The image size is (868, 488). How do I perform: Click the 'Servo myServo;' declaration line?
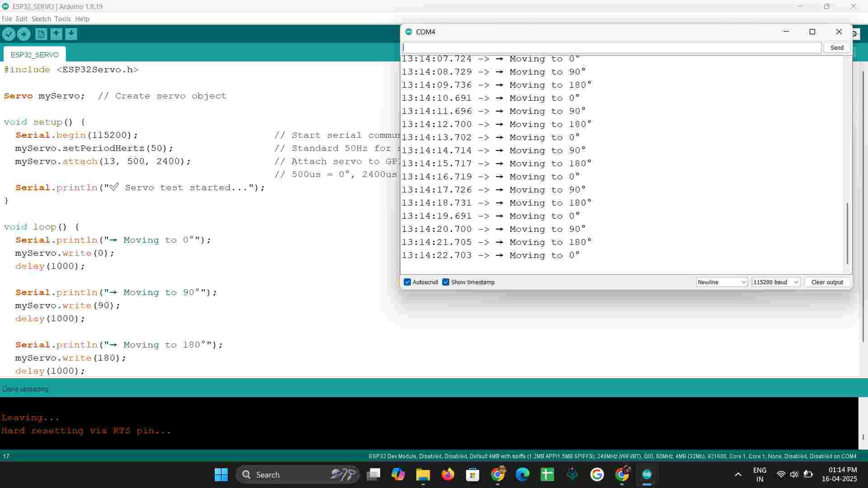pos(44,96)
